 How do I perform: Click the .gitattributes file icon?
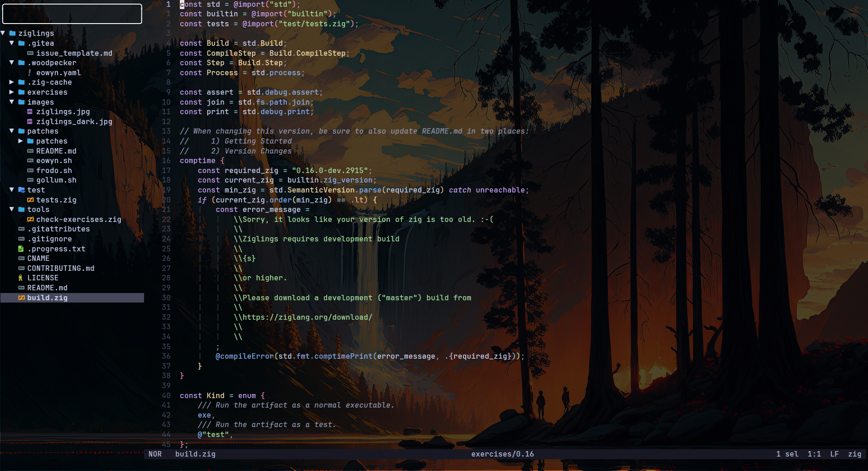pyautogui.click(x=21, y=229)
